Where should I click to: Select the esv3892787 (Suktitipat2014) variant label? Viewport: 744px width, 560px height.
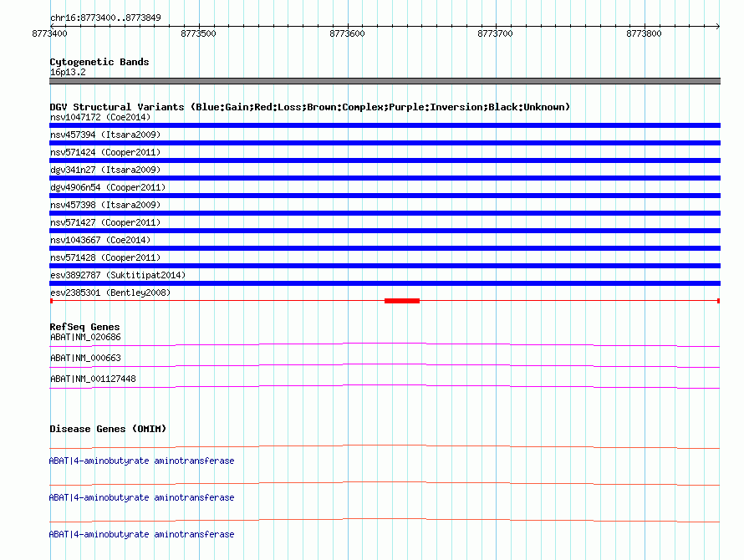pyautogui.click(x=118, y=275)
